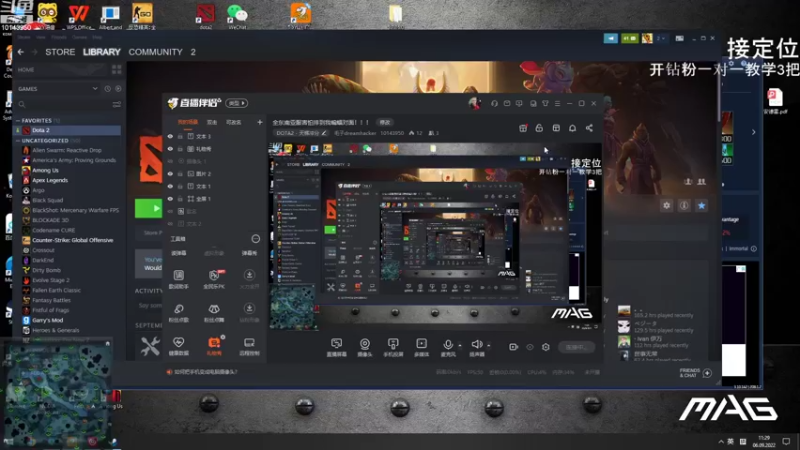Click the green Play button for Dota 2

coord(148,208)
